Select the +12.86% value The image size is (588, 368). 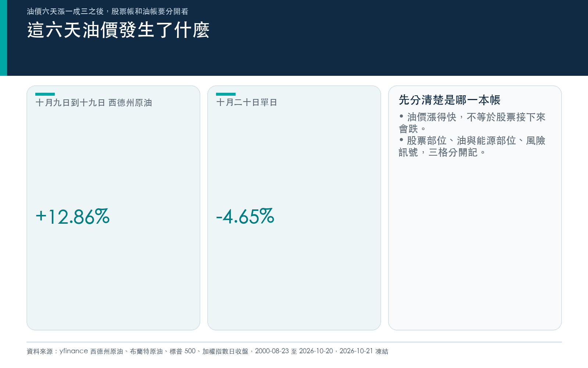point(72,216)
